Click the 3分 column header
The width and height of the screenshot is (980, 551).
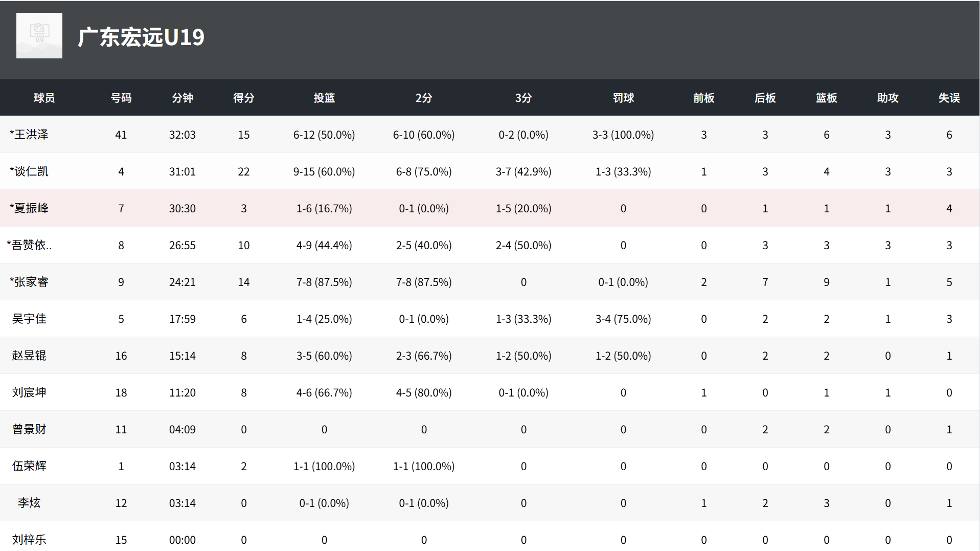523,98
